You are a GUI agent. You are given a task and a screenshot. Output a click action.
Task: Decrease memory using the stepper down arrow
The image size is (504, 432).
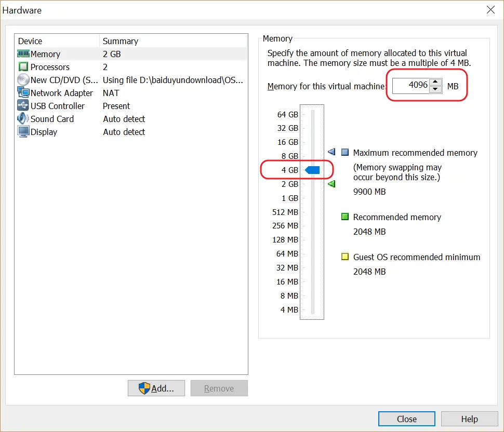[435, 89]
